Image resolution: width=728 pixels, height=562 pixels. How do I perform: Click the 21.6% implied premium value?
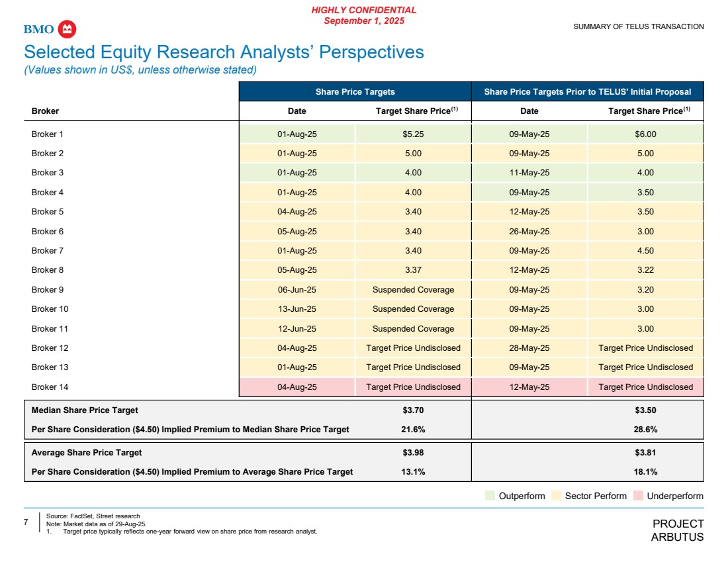point(413,430)
